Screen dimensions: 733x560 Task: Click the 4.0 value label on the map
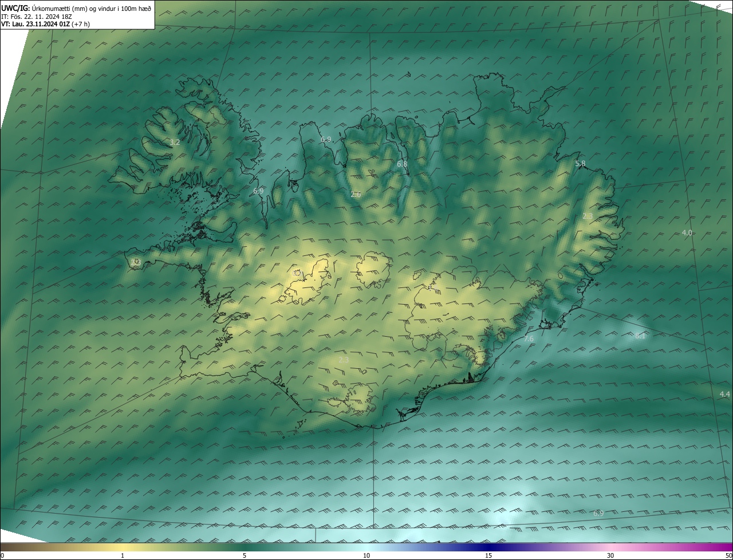[687, 232]
